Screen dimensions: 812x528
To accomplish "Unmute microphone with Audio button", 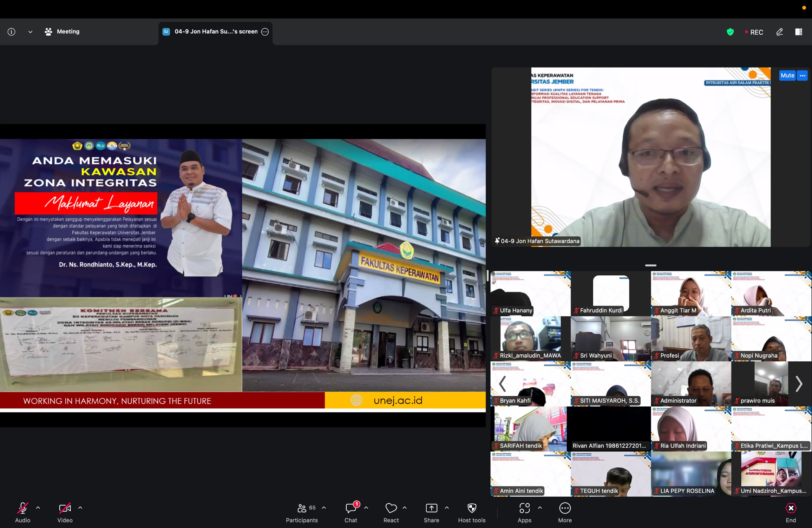I will click(23, 513).
